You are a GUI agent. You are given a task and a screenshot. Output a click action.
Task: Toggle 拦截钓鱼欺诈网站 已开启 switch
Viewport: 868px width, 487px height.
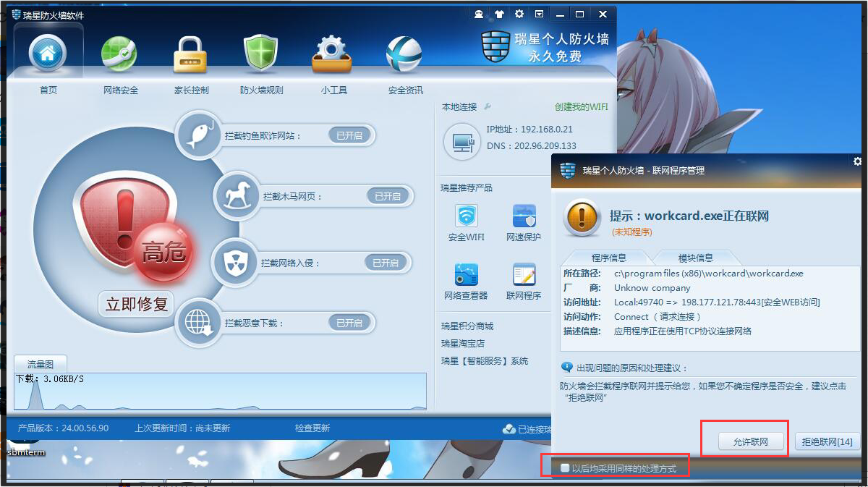click(x=350, y=135)
